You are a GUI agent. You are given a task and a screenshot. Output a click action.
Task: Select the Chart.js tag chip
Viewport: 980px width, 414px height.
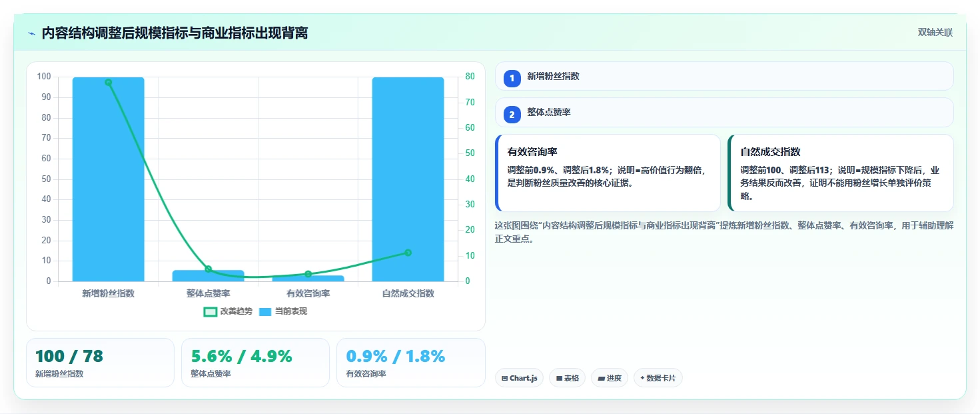coord(519,378)
